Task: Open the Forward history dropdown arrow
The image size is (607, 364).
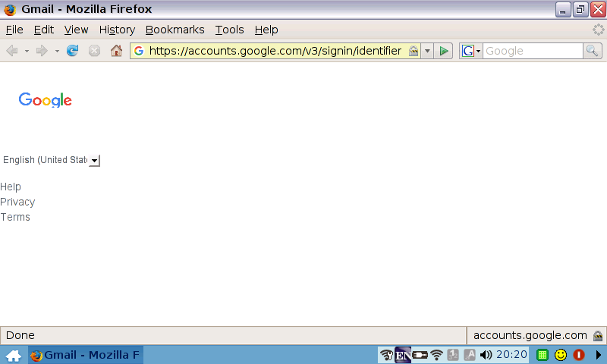Action: click(57, 51)
